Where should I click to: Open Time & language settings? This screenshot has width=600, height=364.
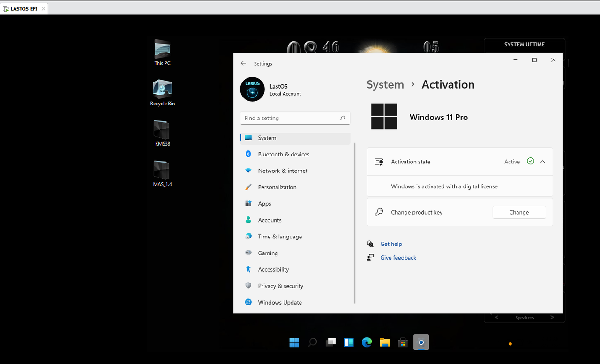coord(295,237)
